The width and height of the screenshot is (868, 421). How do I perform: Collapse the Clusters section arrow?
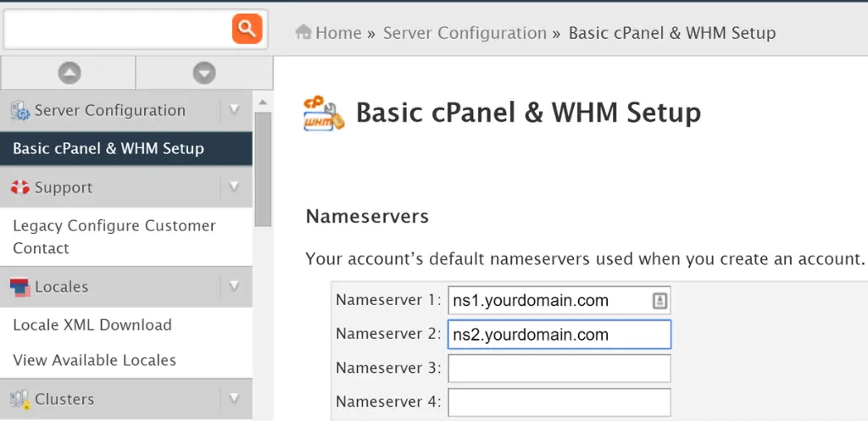click(x=234, y=398)
